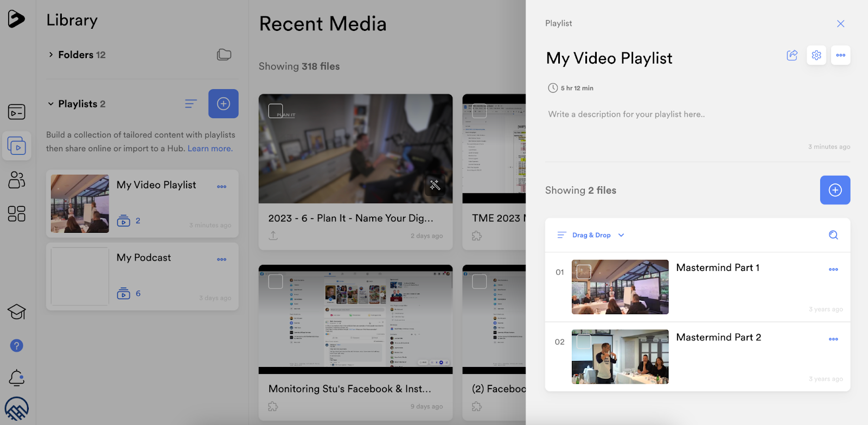Open the help question mark icon
The height and width of the screenshot is (425, 868).
coord(17,346)
